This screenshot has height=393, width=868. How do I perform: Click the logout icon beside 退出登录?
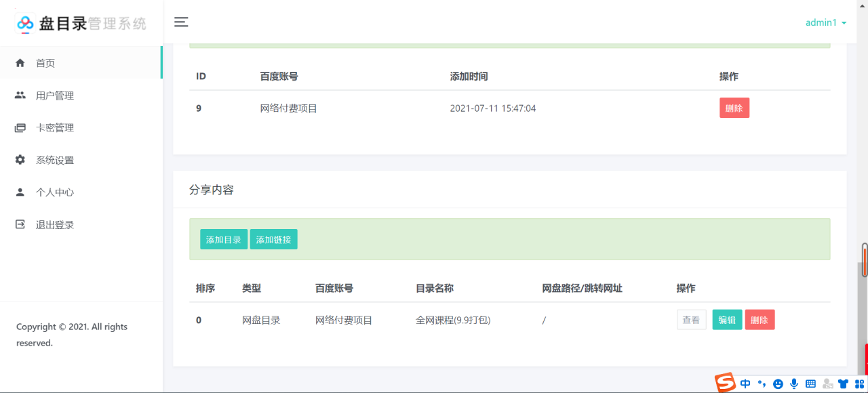coord(20,225)
